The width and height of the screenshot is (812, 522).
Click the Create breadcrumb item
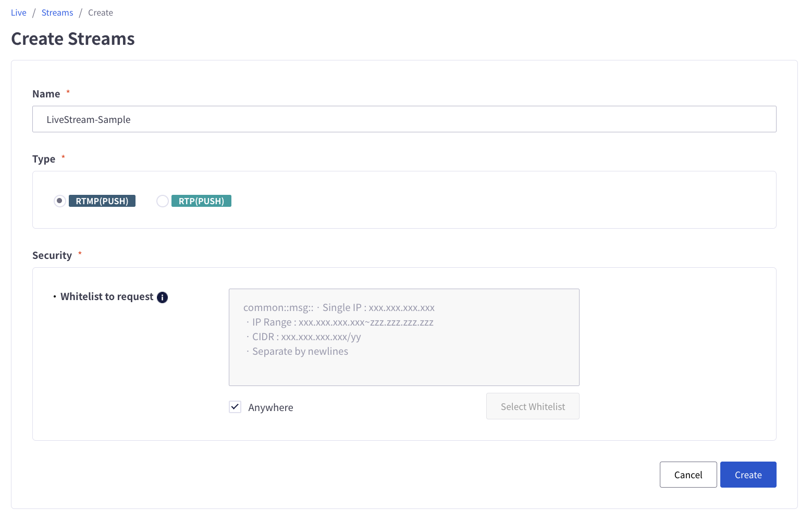pos(101,13)
